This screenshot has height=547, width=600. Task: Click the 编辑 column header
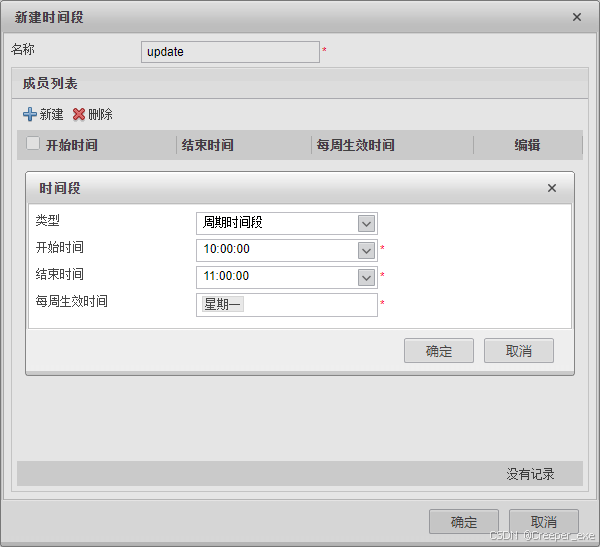(527, 145)
